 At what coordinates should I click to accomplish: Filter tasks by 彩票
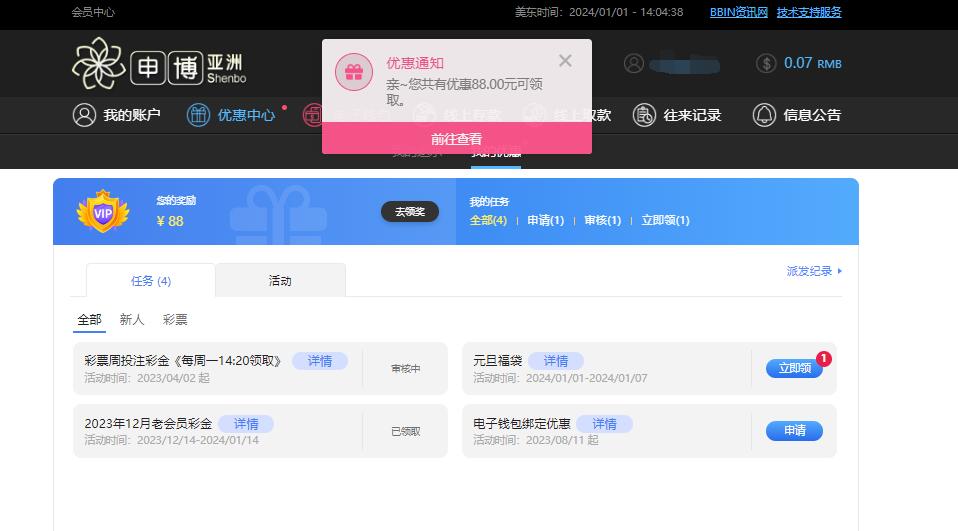tap(175, 320)
